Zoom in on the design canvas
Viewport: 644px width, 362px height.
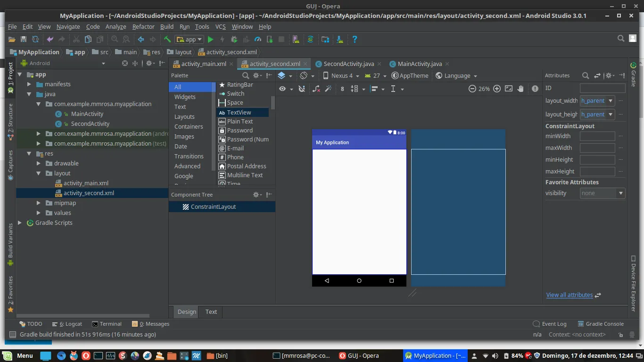[497, 89]
